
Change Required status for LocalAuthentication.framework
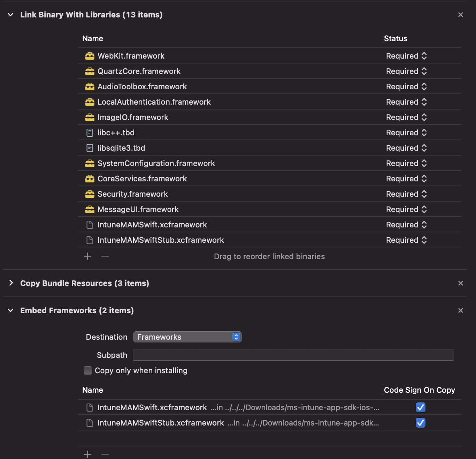424,102
